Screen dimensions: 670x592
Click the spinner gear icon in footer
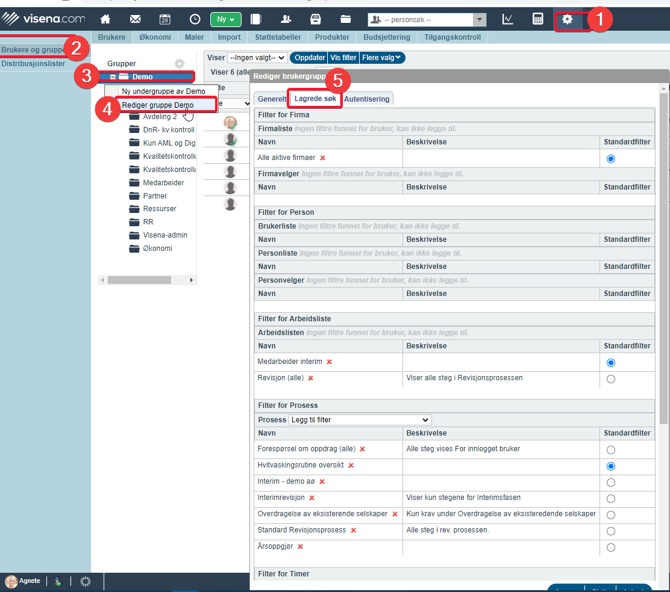[85, 581]
